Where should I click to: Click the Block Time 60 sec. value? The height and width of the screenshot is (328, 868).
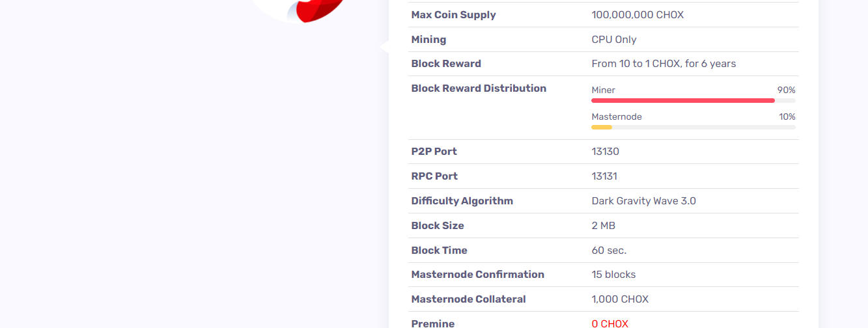pyautogui.click(x=609, y=251)
